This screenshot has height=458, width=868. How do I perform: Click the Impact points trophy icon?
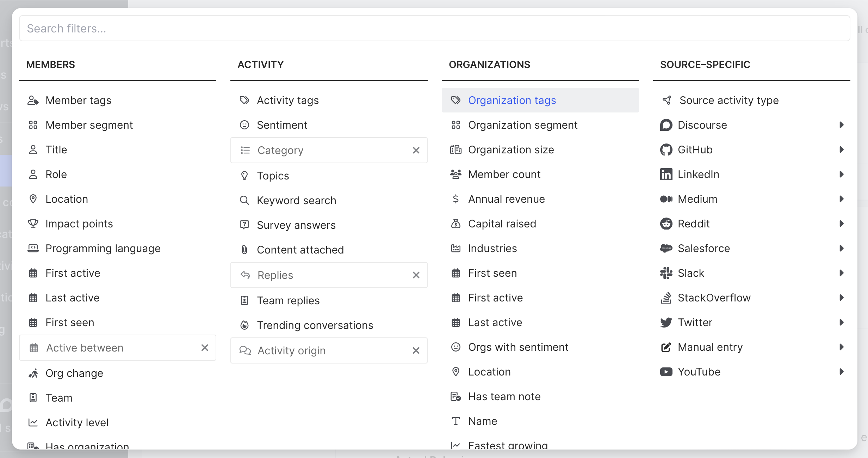(33, 224)
